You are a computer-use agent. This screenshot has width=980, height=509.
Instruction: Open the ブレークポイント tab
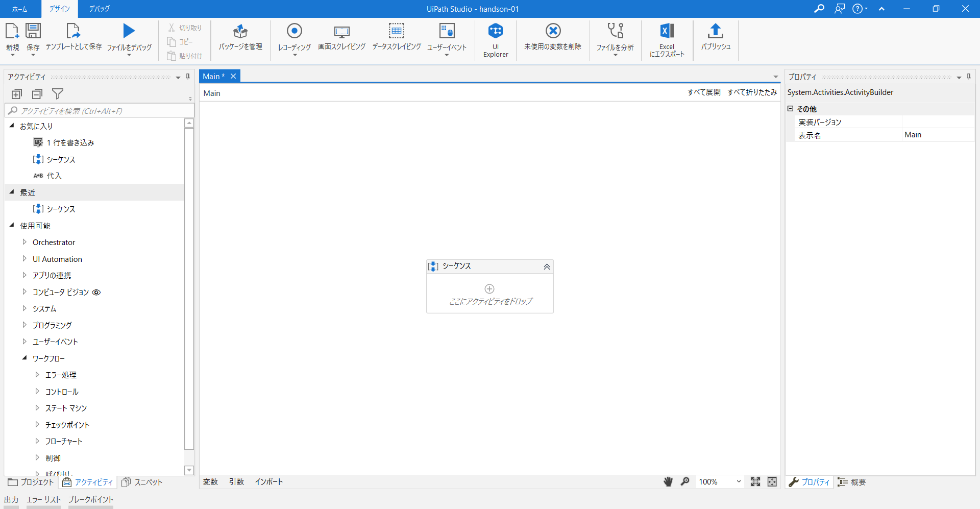pos(91,500)
